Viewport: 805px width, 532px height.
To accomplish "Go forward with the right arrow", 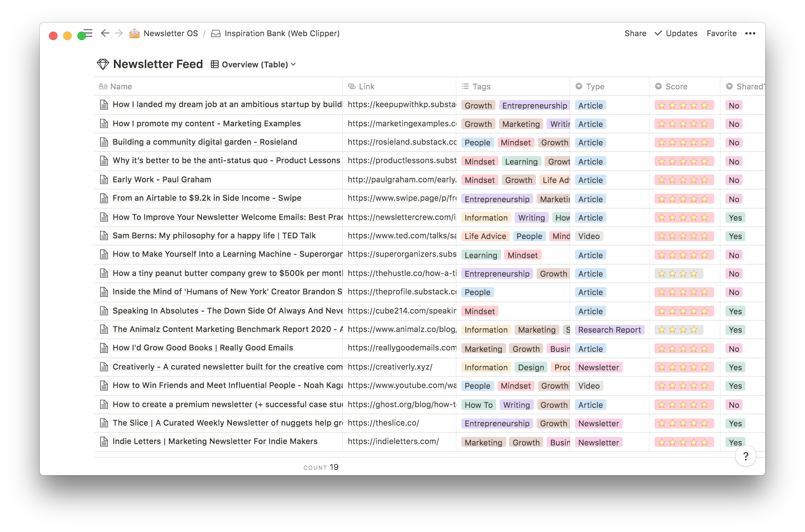I will coord(119,33).
